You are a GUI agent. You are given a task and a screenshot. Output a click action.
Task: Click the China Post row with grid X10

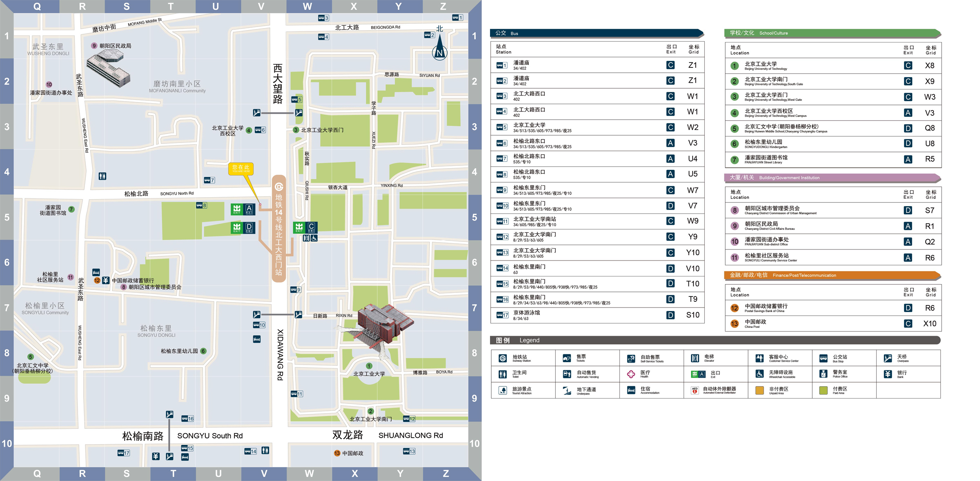[833, 324]
